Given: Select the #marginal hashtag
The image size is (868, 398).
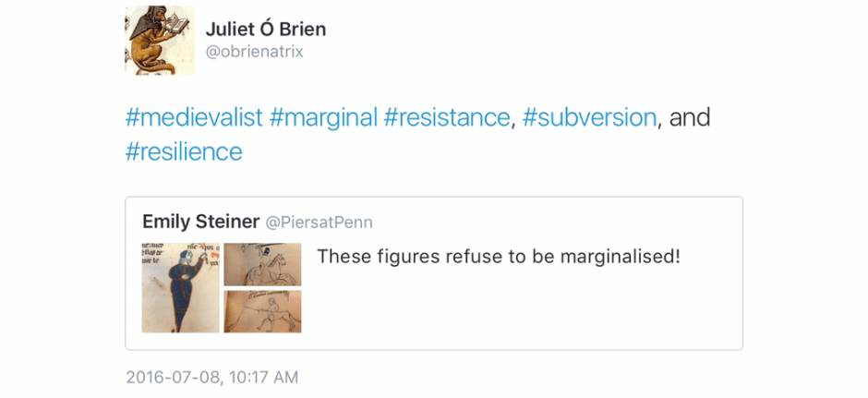Looking at the screenshot, I should pos(323,118).
